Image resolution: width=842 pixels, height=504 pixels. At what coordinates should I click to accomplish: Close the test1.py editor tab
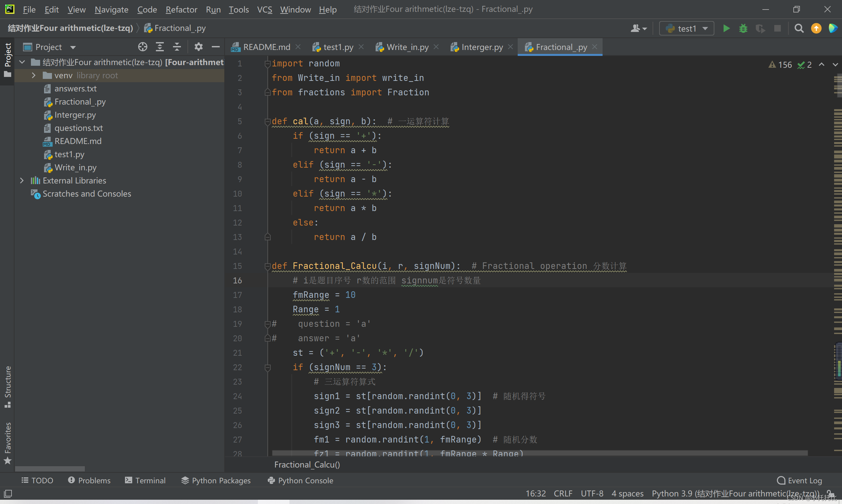361,47
